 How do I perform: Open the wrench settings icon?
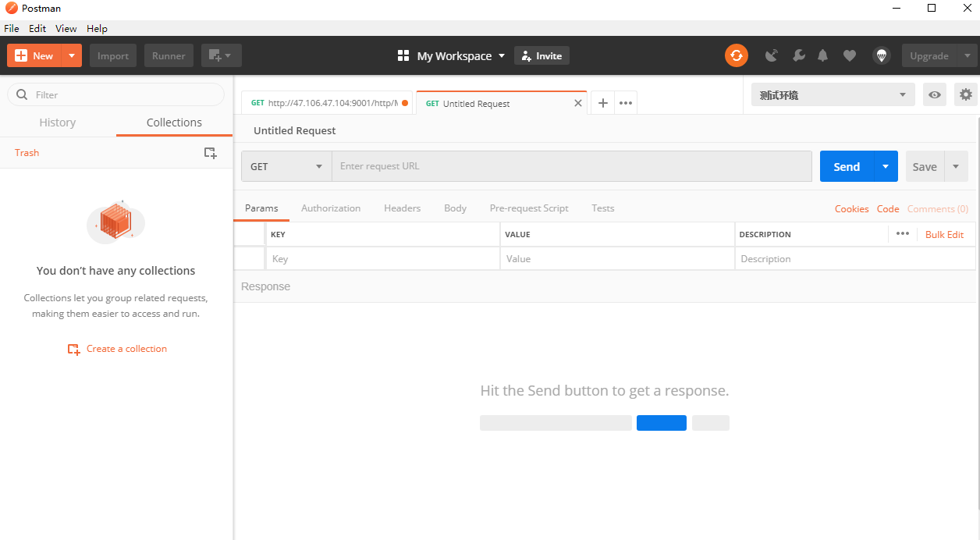[x=798, y=55]
